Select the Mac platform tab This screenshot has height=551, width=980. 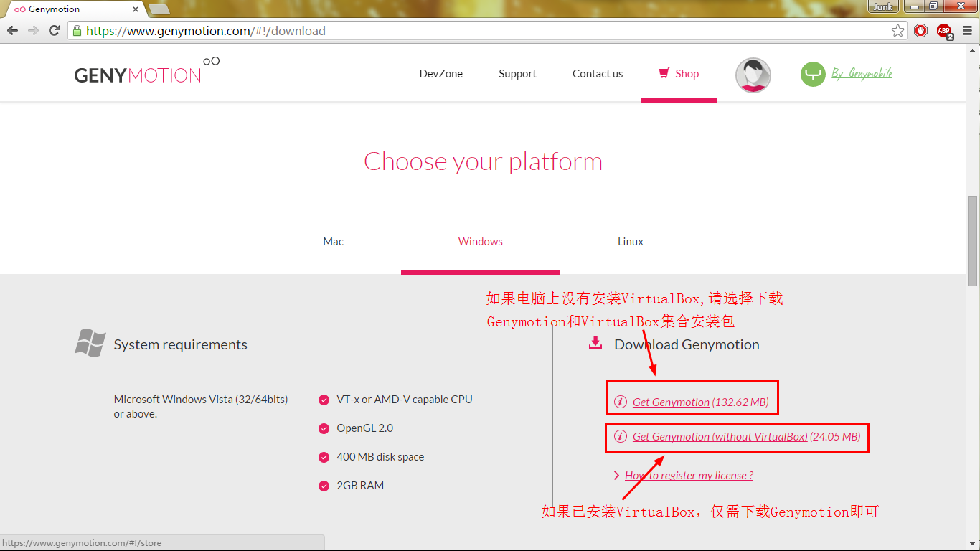[x=333, y=242]
